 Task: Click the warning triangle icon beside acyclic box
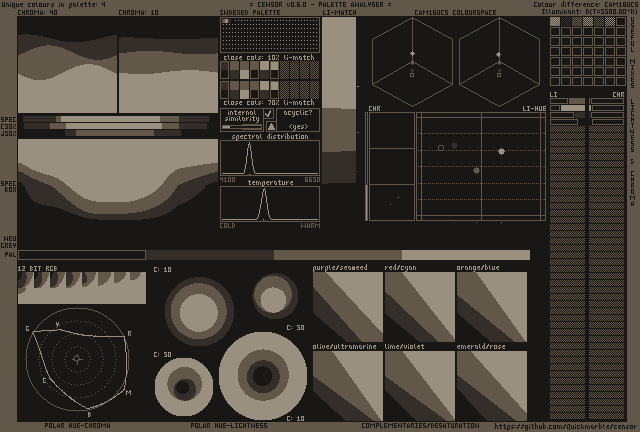pyautogui.click(x=271, y=126)
